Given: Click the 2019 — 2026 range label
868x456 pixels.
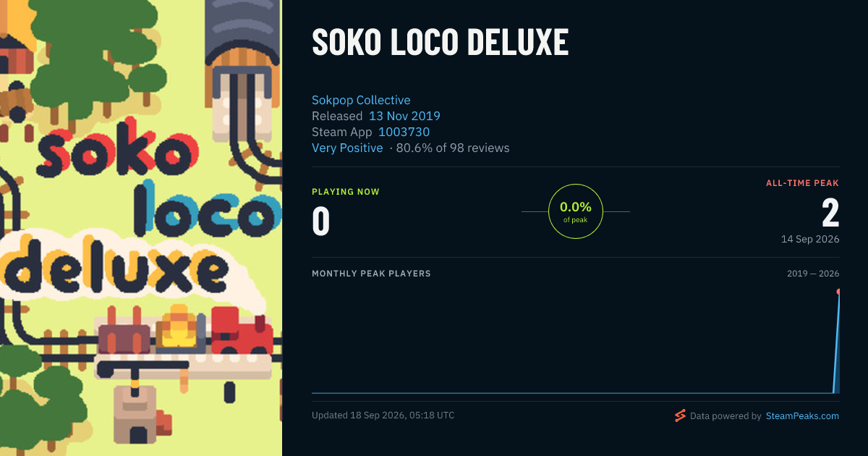Looking at the screenshot, I should coord(813,274).
